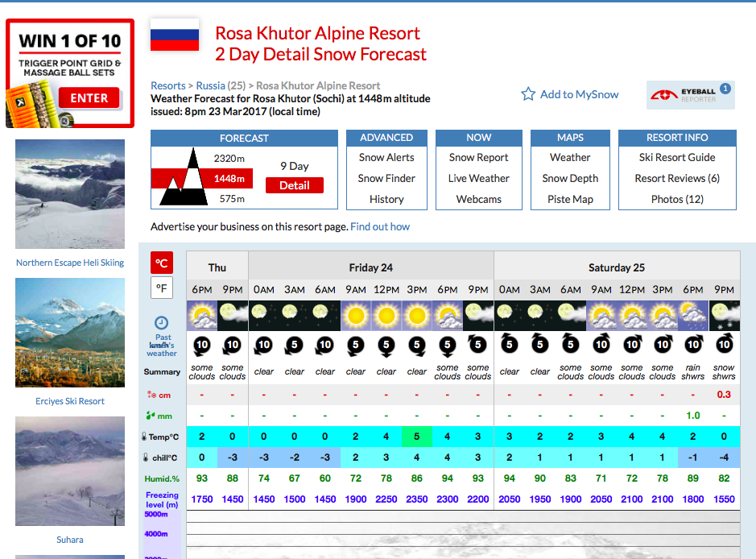This screenshot has height=559, width=756.
Task: Open Webcams page
Action: [478, 199]
